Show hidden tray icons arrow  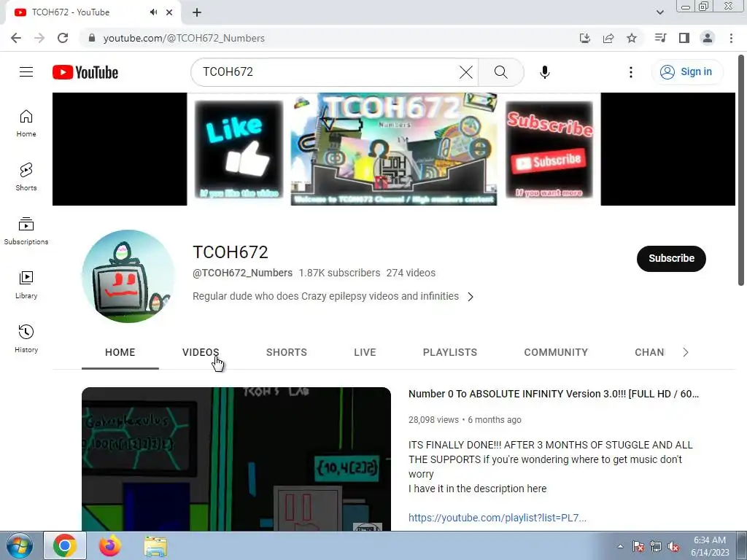click(620, 546)
